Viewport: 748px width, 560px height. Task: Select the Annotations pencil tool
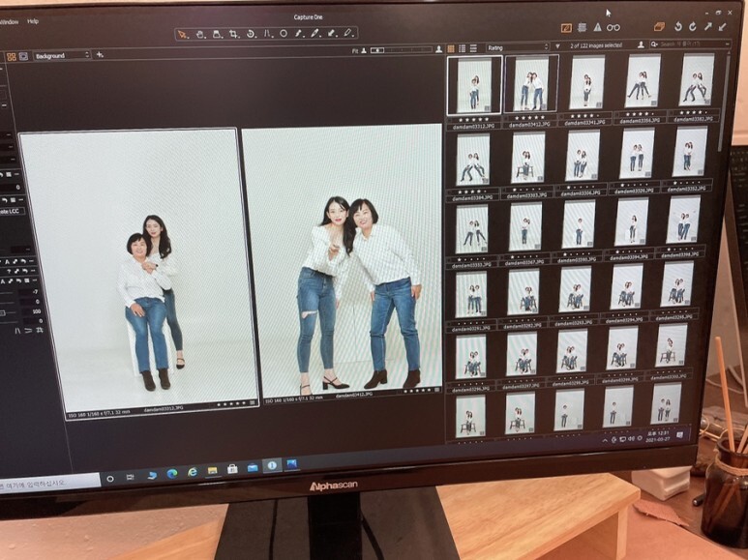pyautogui.click(x=348, y=33)
